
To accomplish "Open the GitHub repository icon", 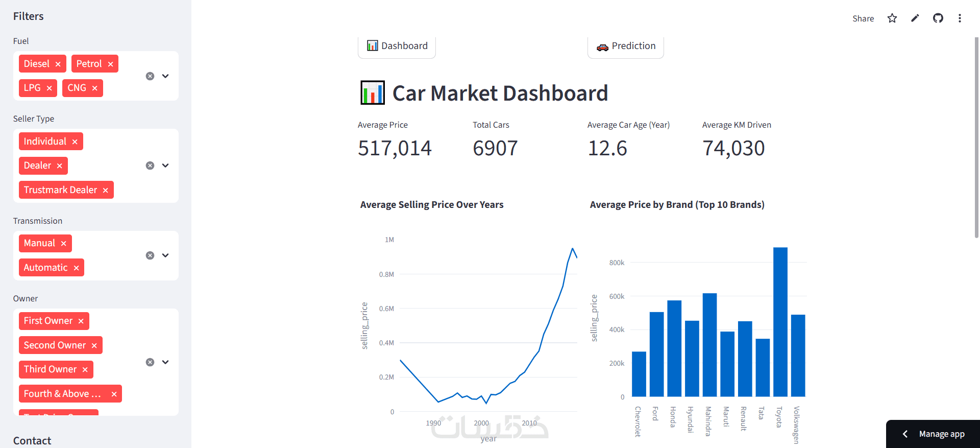I will 938,18.
